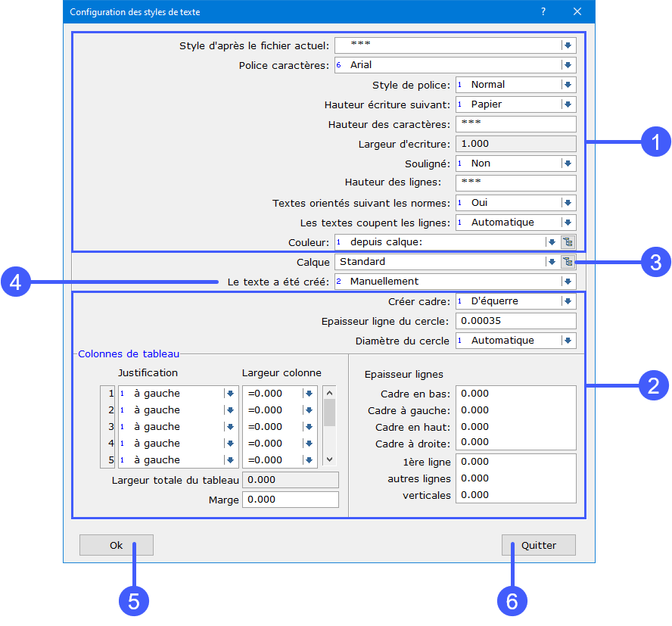Expand the Style de police dropdown
This screenshot has height=626, width=672.
568,85
